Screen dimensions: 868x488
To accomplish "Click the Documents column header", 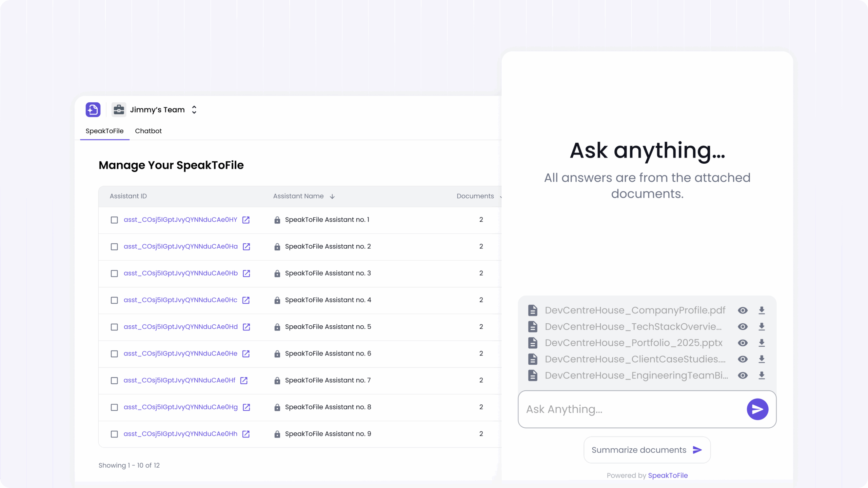I will [x=475, y=196].
